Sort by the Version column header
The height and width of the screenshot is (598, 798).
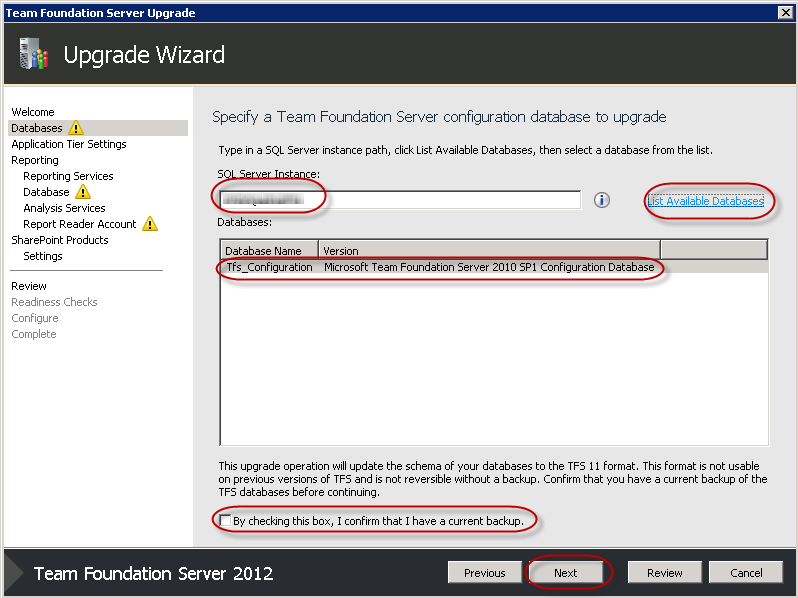[x=488, y=250]
